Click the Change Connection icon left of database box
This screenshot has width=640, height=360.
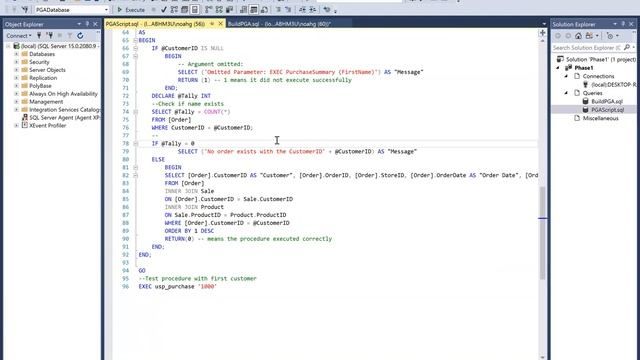click(x=25, y=9)
